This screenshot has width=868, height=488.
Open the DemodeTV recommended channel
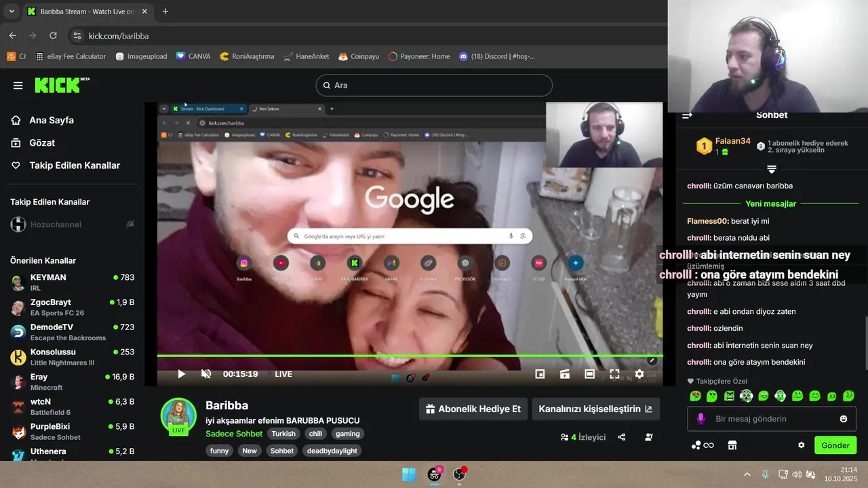73,332
